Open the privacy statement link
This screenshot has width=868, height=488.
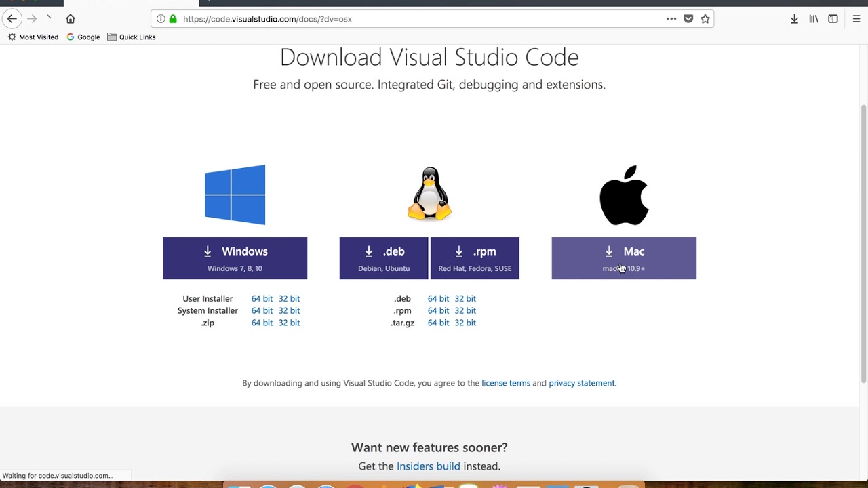point(582,383)
